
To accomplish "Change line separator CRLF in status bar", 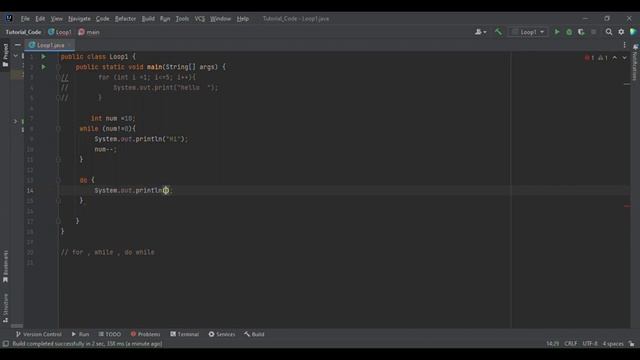I will (x=571, y=344).
